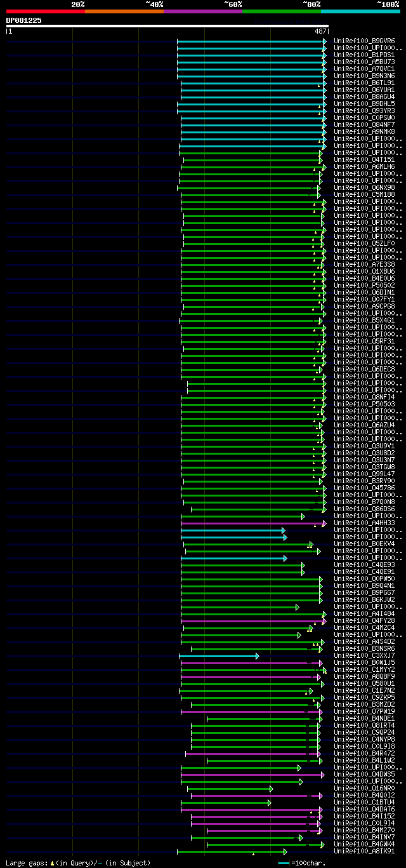Viewport: 406px width, 868px height.
Task: Open hit UniRef100_B9GVR6
Action: (x=363, y=41)
